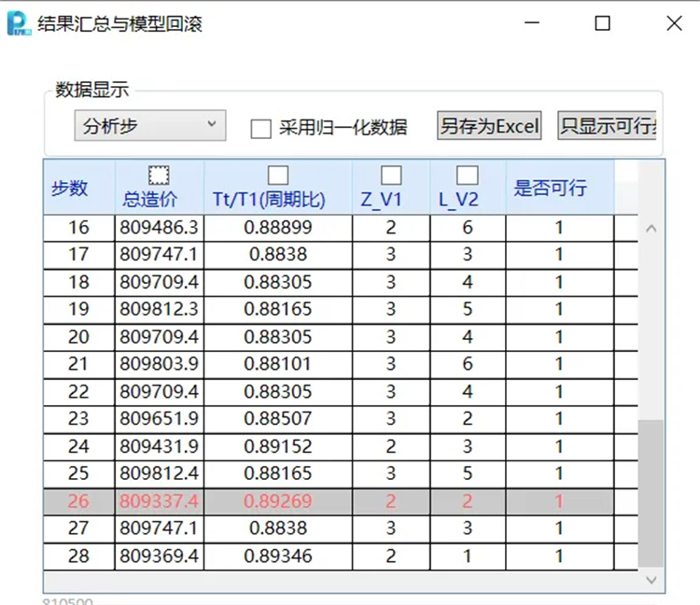
Task: Open the 分析步 dropdown
Action: (149, 126)
